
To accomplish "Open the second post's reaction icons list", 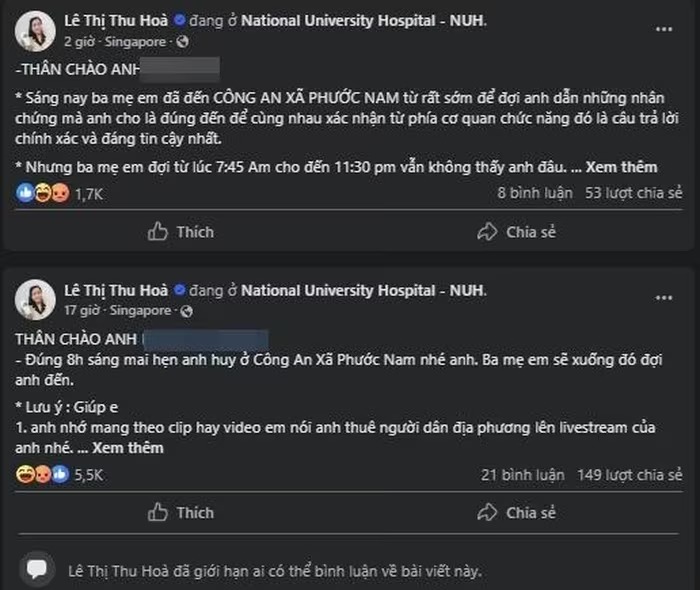I will click(x=42, y=474).
